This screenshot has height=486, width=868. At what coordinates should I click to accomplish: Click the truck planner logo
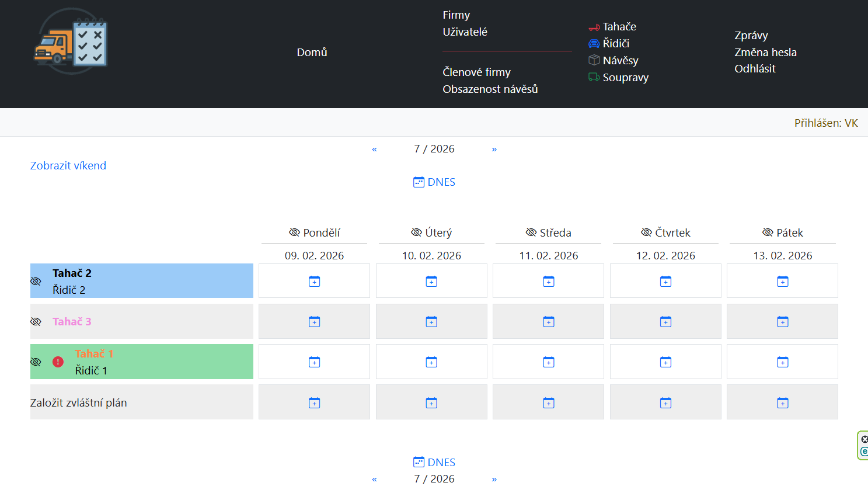pos(71,41)
